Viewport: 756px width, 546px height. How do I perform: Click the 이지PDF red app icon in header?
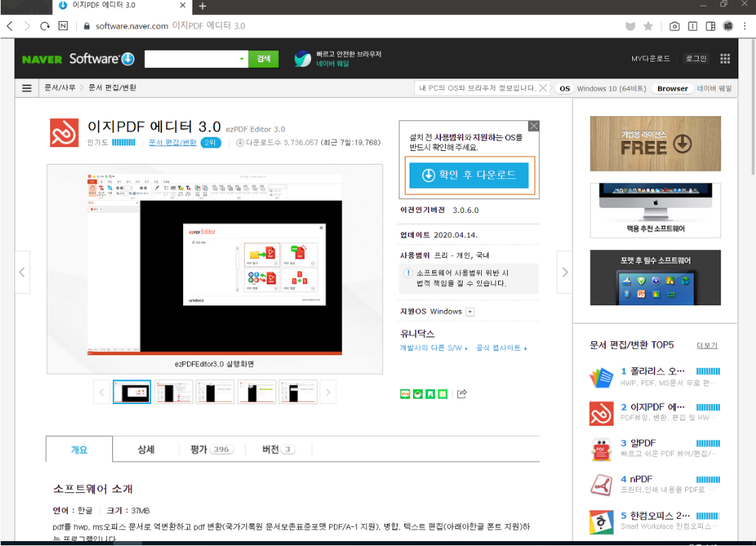point(64,133)
